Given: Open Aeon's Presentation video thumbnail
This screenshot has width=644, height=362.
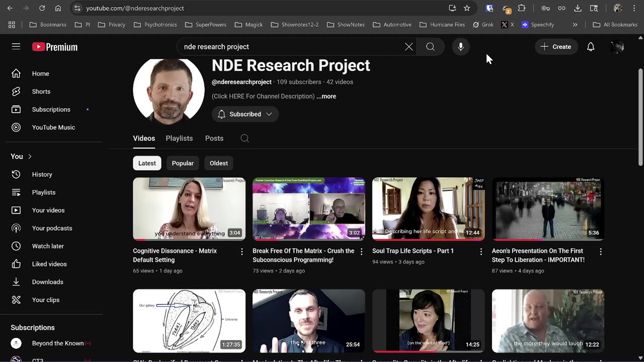Looking at the screenshot, I should tap(548, 209).
